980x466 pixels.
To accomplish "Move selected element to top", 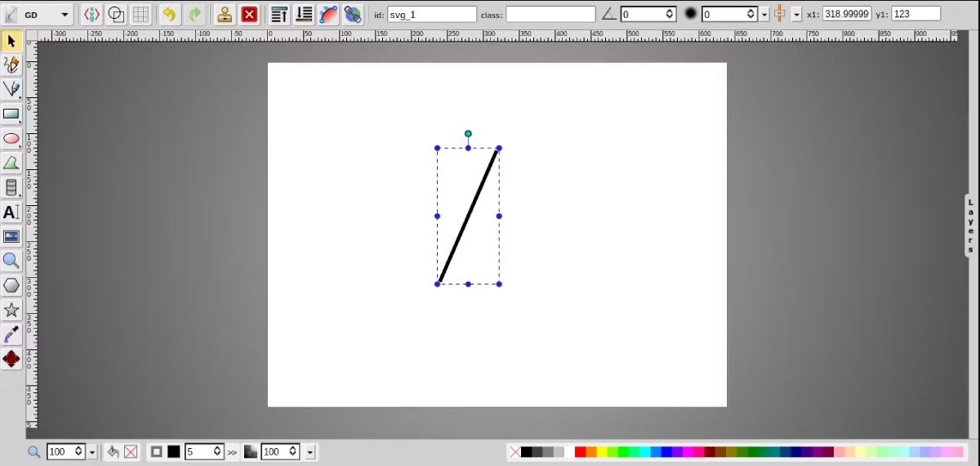I will [x=279, y=14].
